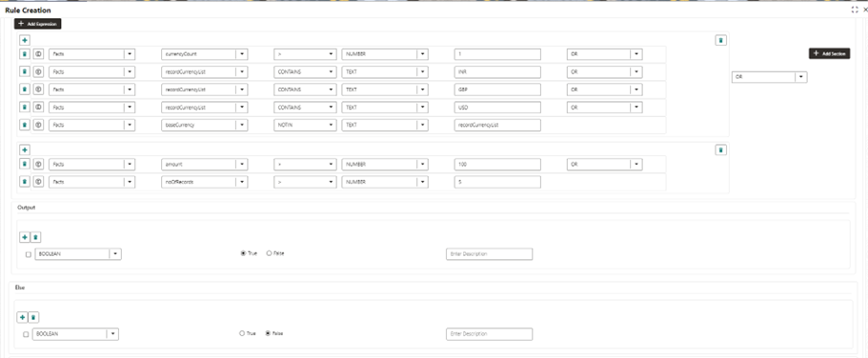Open the OR dropdown in the amount row

636,164
